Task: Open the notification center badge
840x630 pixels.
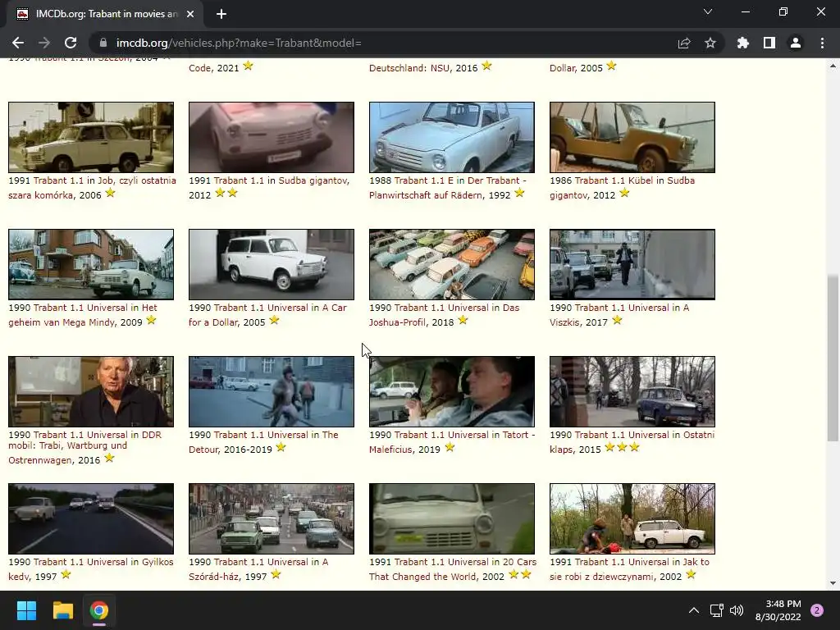Action: [x=817, y=610]
